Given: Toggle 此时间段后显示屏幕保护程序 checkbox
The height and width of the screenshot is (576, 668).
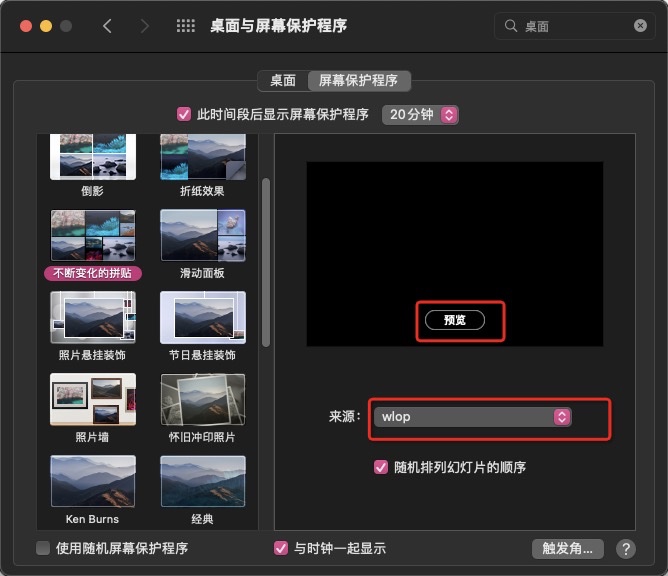Looking at the screenshot, I should click(183, 114).
